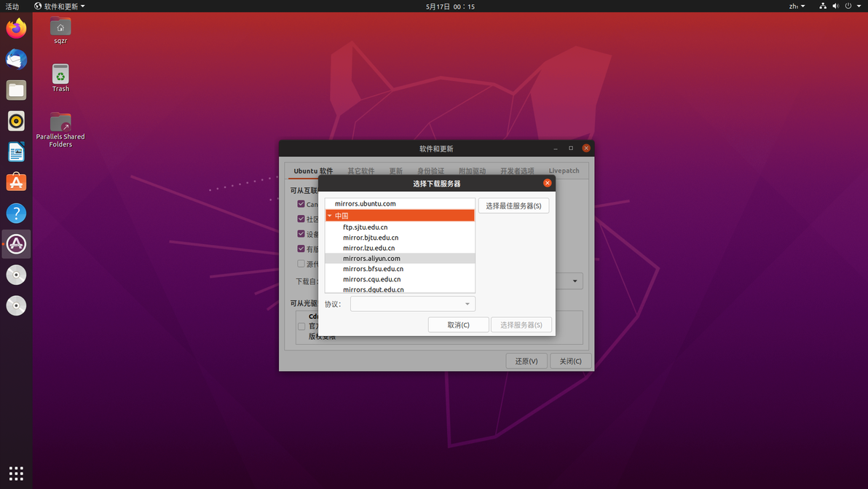Viewport: 868px width, 489px height.
Task: Launch Thunderbird mail from the dock
Action: point(16,59)
